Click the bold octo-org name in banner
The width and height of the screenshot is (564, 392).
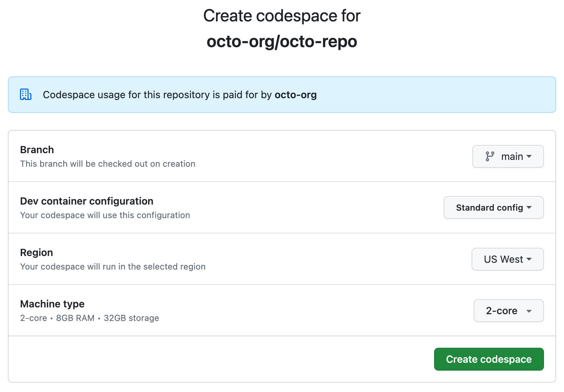pos(296,95)
